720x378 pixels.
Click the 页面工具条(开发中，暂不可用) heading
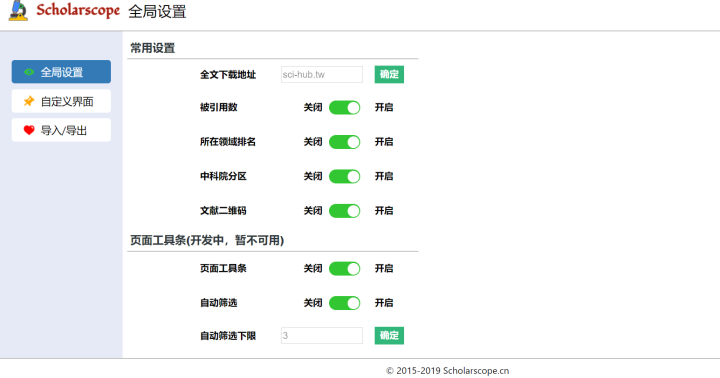[x=207, y=240]
